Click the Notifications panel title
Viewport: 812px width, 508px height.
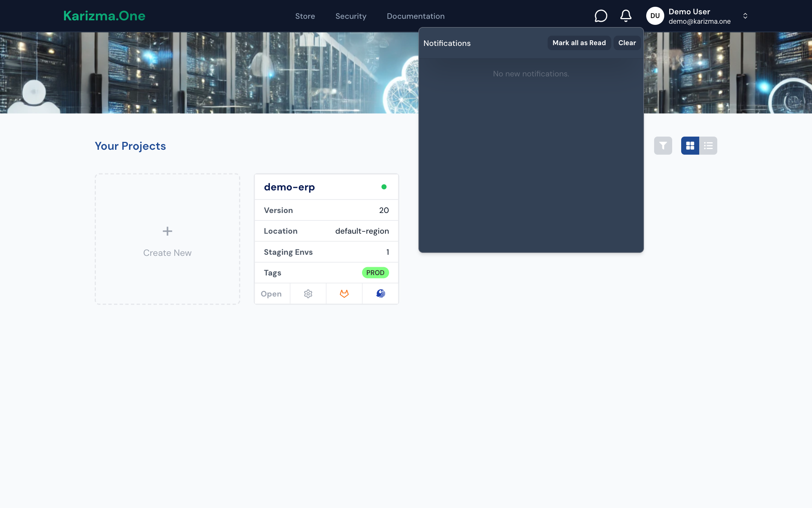(x=447, y=43)
